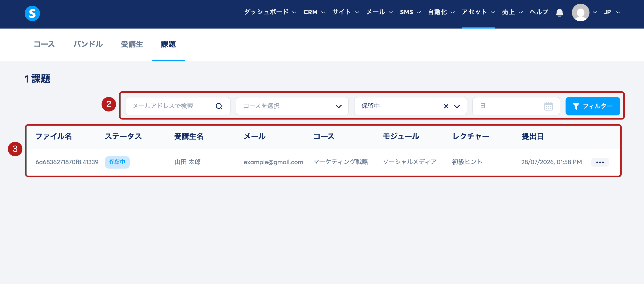
Task: Click the メール column header
Action: (255, 137)
